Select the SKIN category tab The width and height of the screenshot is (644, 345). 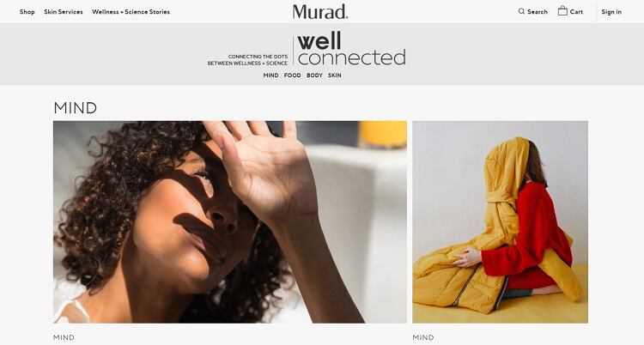(335, 76)
